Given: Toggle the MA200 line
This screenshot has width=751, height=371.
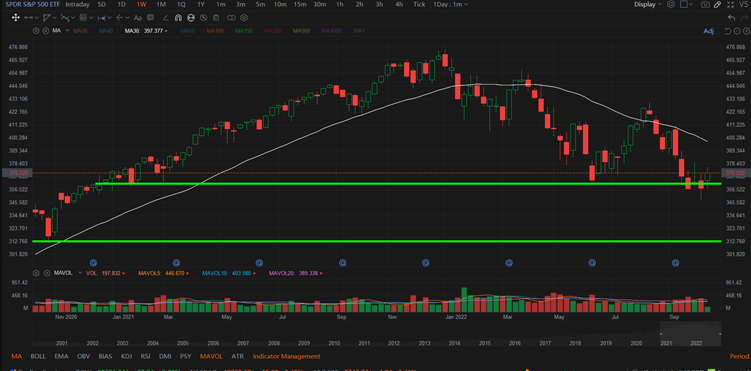Looking at the screenshot, I should point(272,31).
